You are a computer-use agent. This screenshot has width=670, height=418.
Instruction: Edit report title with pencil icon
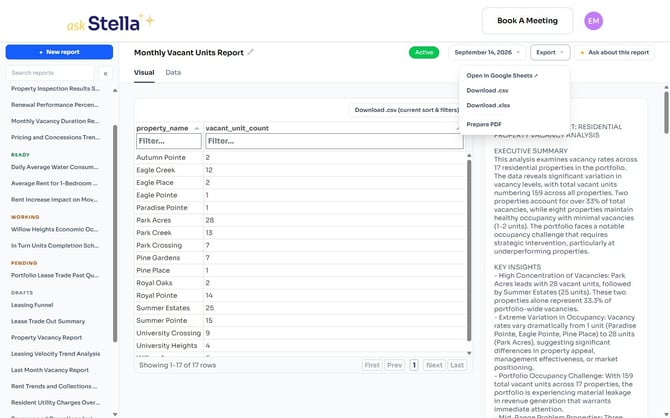(x=250, y=52)
